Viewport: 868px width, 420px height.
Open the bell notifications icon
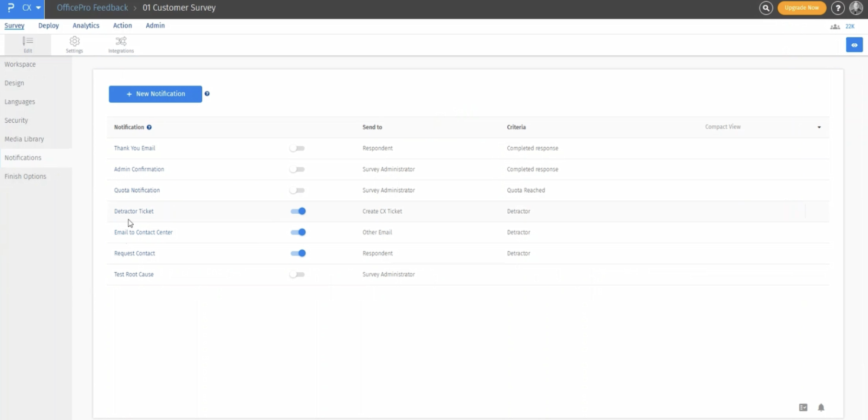821,407
